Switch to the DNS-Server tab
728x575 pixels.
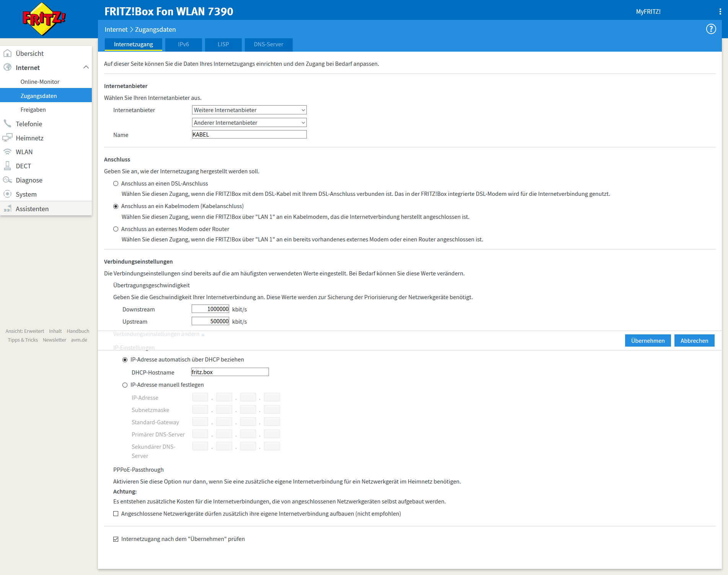(x=269, y=44)
